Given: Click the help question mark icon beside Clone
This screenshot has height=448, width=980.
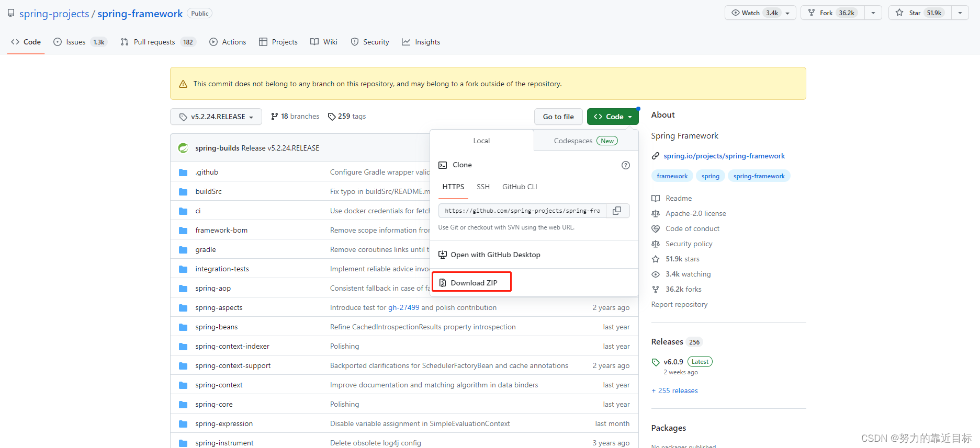Looking at the screenshot, I should pos(625,165).
